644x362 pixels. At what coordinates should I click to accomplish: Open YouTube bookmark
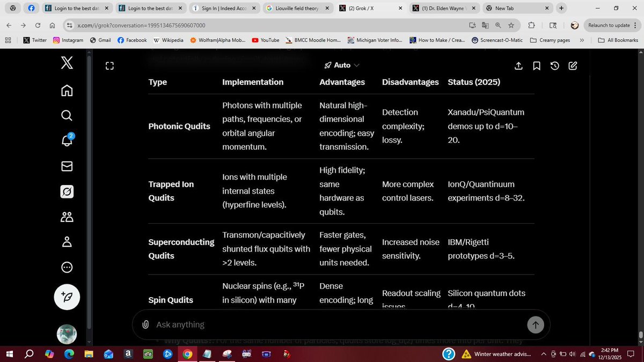tap(265, 40)
